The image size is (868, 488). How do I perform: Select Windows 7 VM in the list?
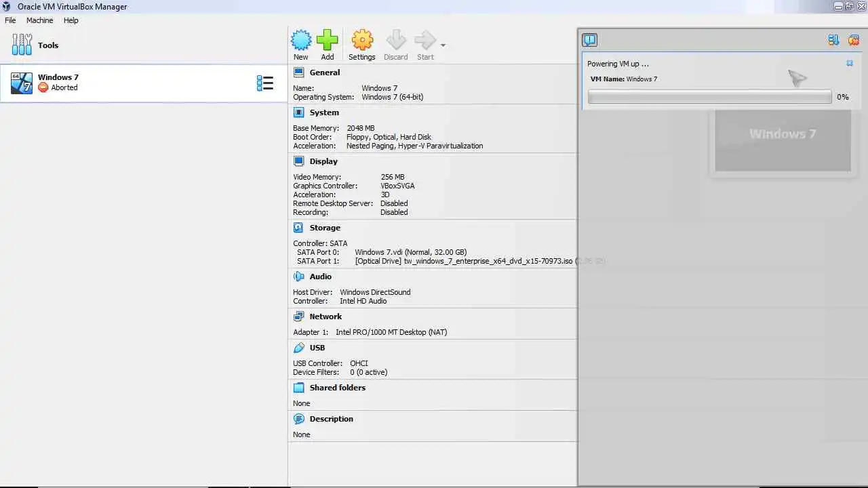144,83
